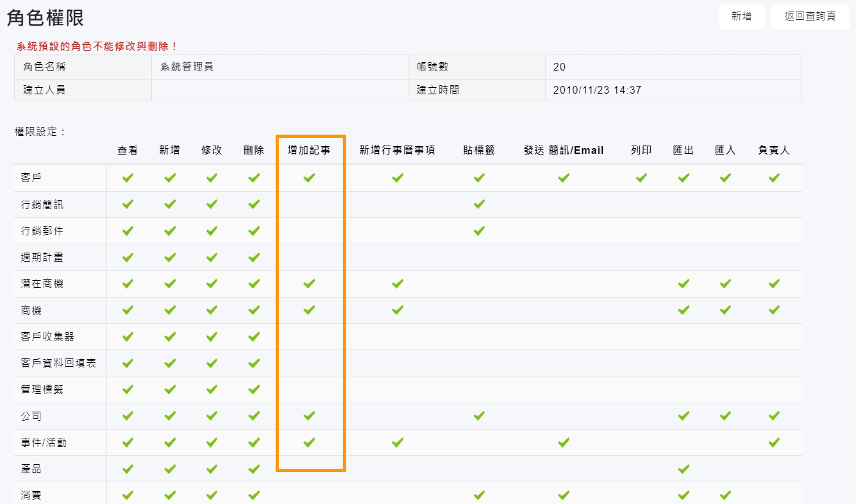Click the 公司 row 匯出 checkmark
856x504 pixels.
(684, 416)
